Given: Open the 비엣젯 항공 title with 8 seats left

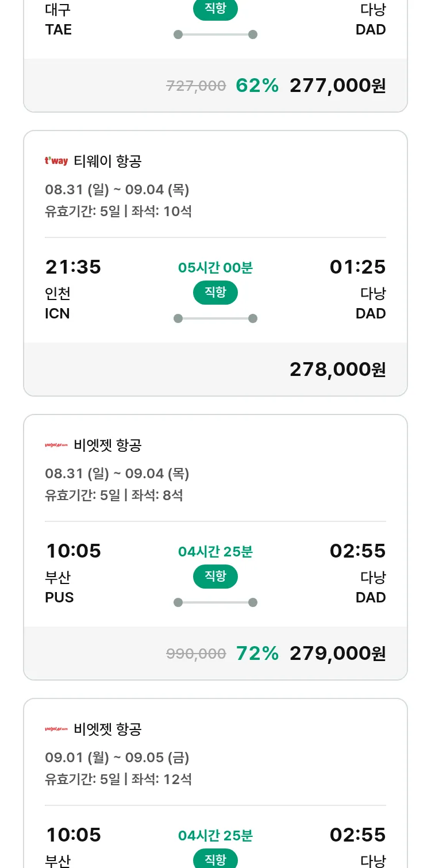Looking at the screenshot, I should click(107, 445).
